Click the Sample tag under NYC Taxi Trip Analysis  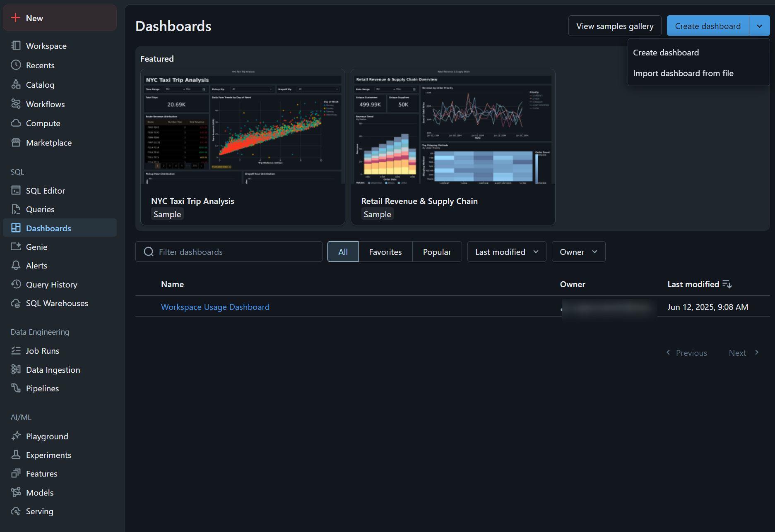coord(167,214)
